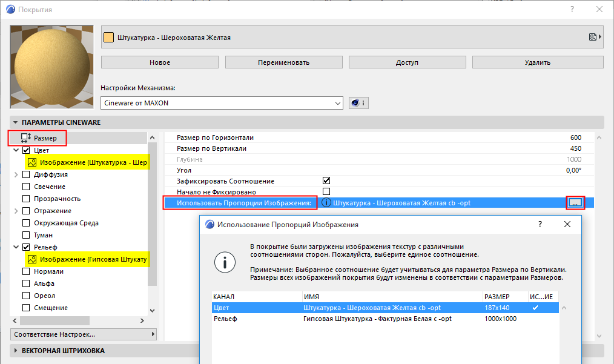614x364 pixels.
Task: Expand the Отражение tree node
Action: pyautogui.click(x=16, y=211)
